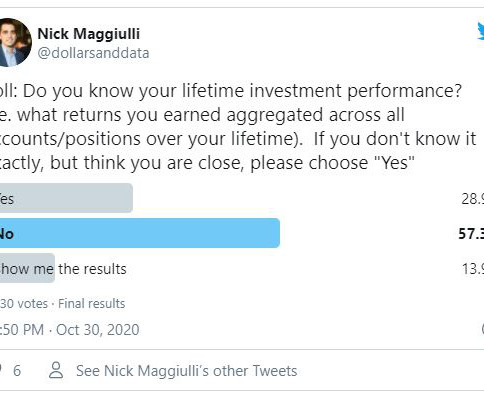This screenshot has width=484, height=404.
Task: Open Nick Maggiulli display name
Action: coord(89,34)
